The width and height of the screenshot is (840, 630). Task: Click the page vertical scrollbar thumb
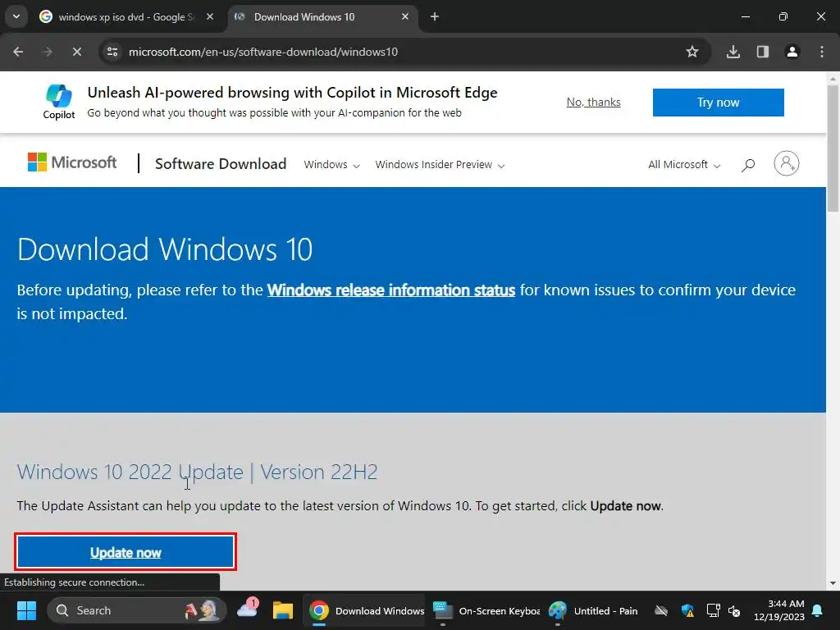[x=833, y=149]
